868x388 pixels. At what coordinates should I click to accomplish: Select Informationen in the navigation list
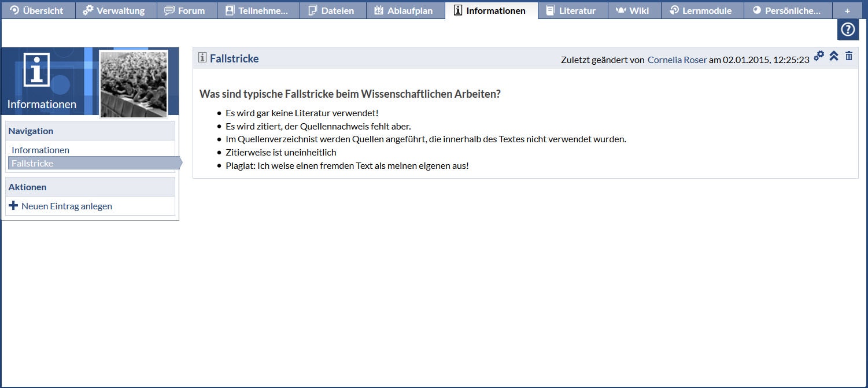(x=40, y=150)
